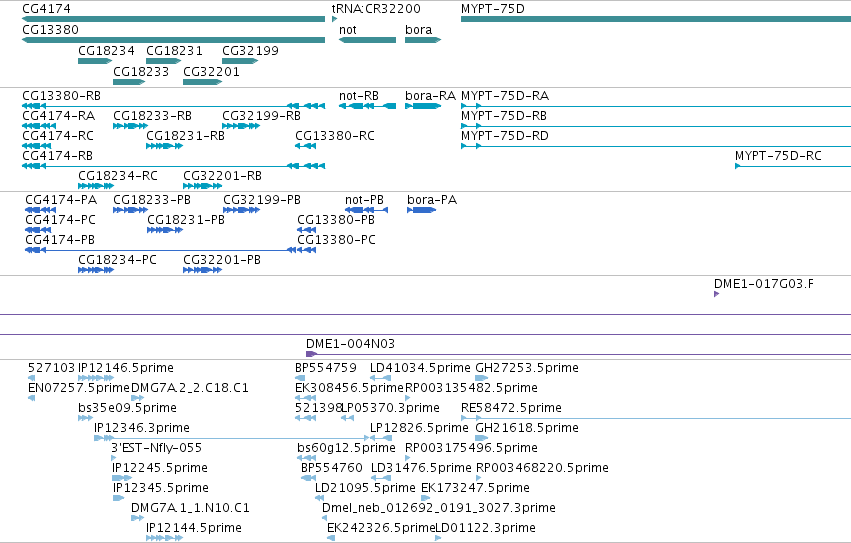
Task: Select EST Dmel_neb_012692_0191_3027.3prime label
Action: [x=439, y=508]
